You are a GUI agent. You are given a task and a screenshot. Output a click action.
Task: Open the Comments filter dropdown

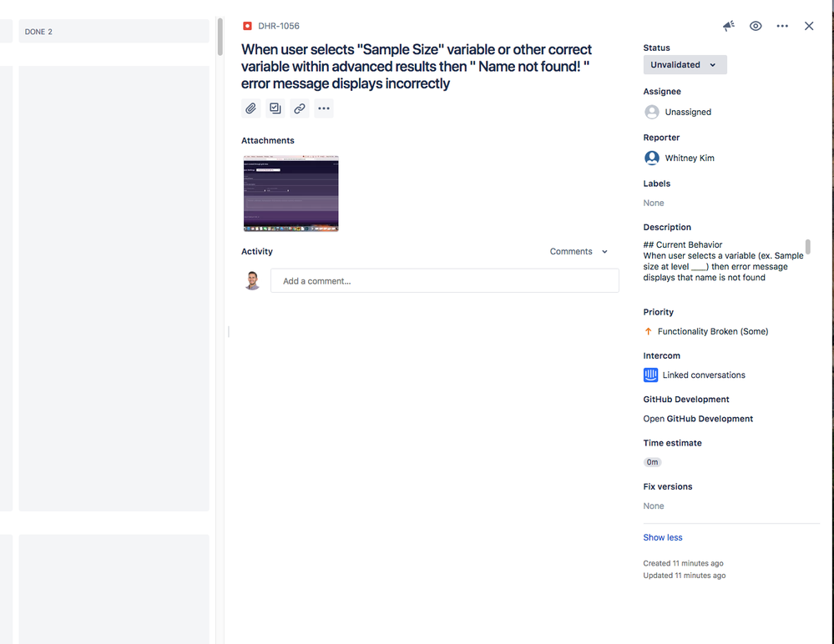tap(578, 251)
